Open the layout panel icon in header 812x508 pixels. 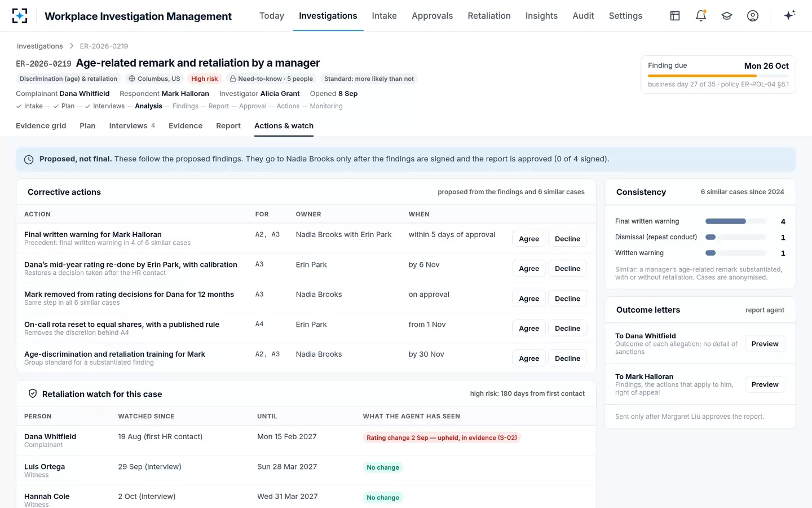pyautogui.click(x=675, y=16)
